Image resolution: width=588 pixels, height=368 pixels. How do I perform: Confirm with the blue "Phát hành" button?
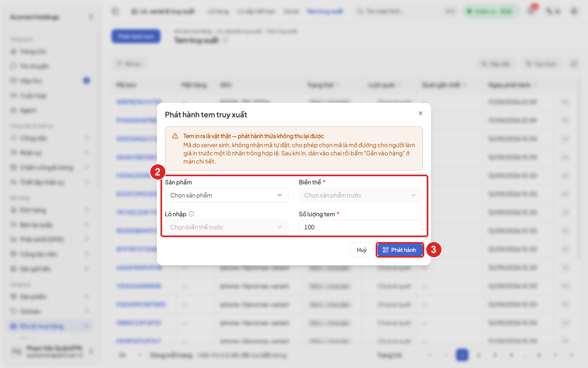click(400, 250)
